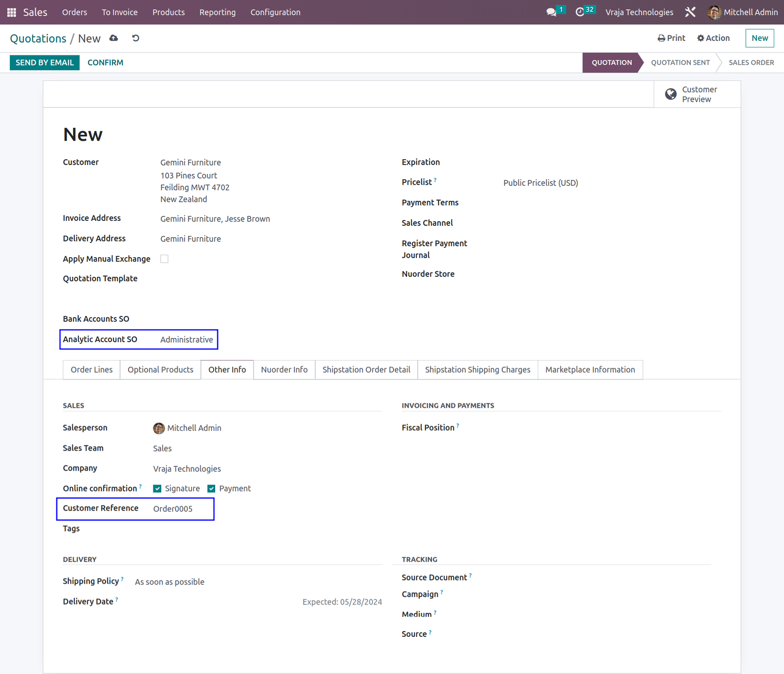Open the activities clock icon
The width and height of the screenshot is (784, 674).
[580, 12]
